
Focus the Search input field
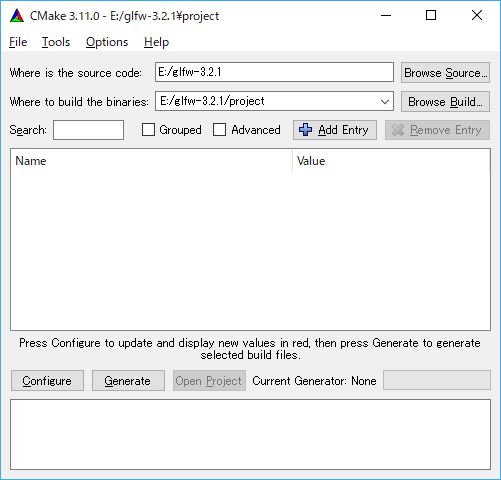pyautogui.click(x=88, y=130)
